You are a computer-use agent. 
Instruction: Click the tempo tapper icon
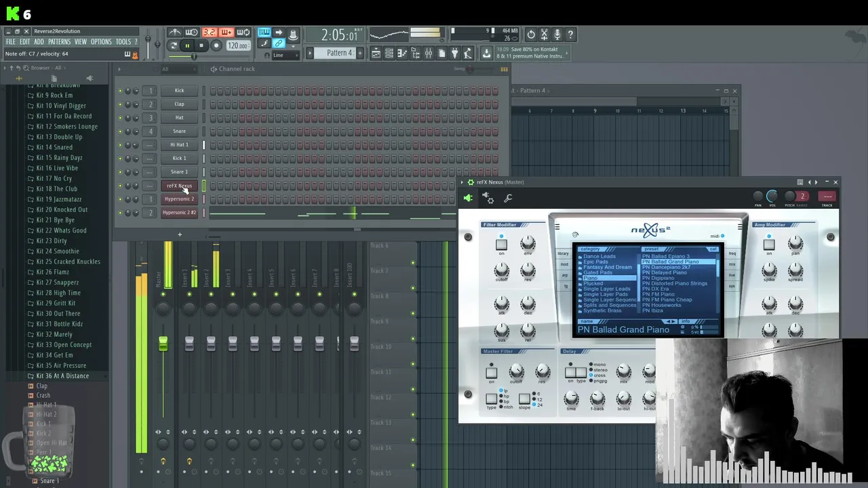pyautogui.click(x=468, y=53)
